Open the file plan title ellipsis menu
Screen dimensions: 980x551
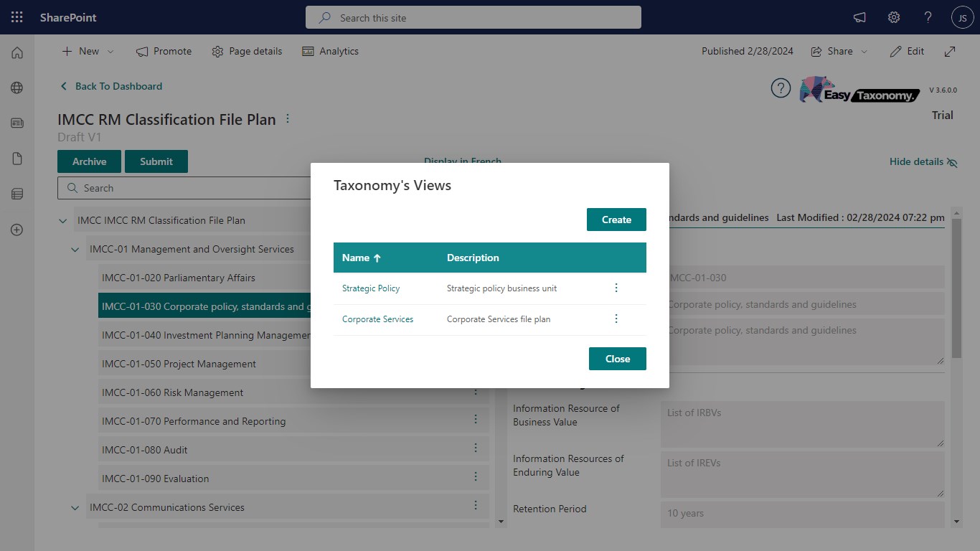[288, 119]
